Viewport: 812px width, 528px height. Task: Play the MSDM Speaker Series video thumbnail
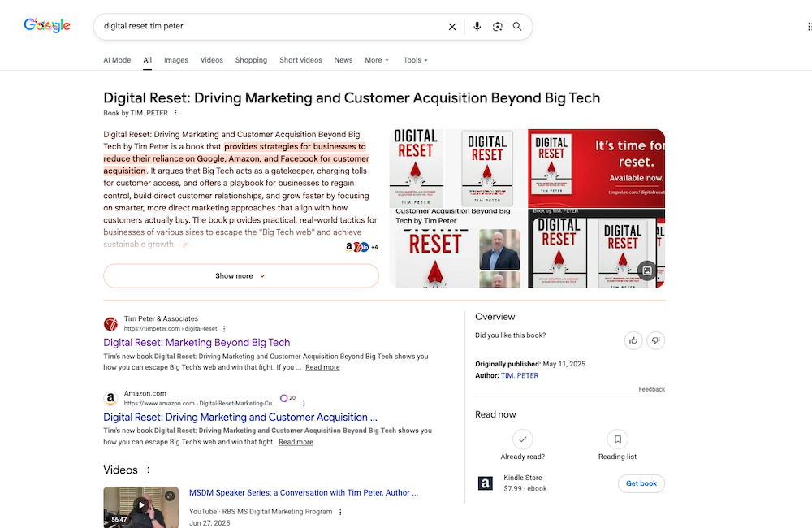click(x=140, y=507)
